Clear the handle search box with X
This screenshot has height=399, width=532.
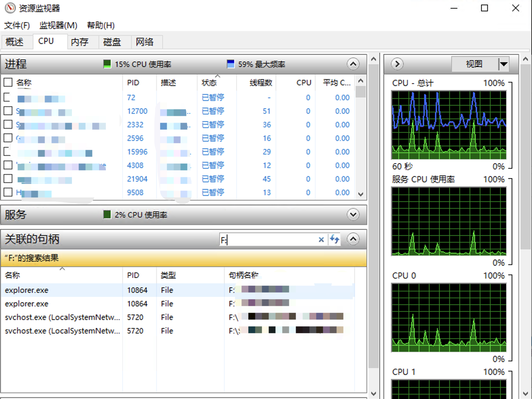[x=321, y=240]
